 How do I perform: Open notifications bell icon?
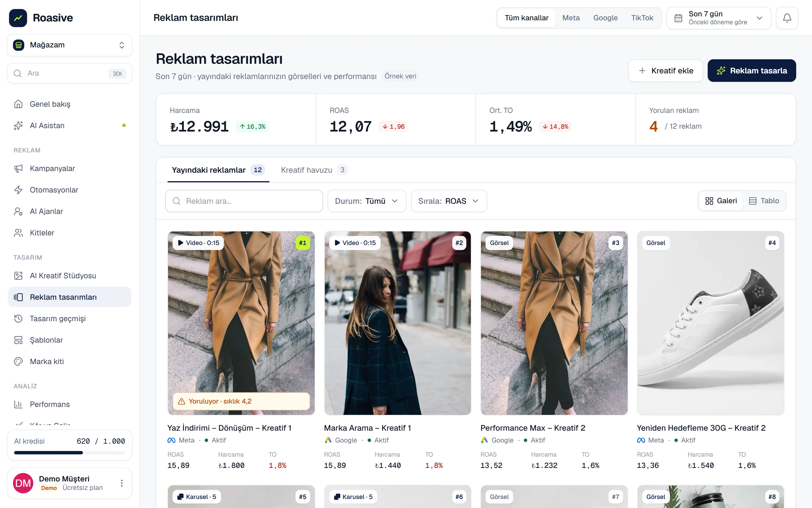[787, 18]
